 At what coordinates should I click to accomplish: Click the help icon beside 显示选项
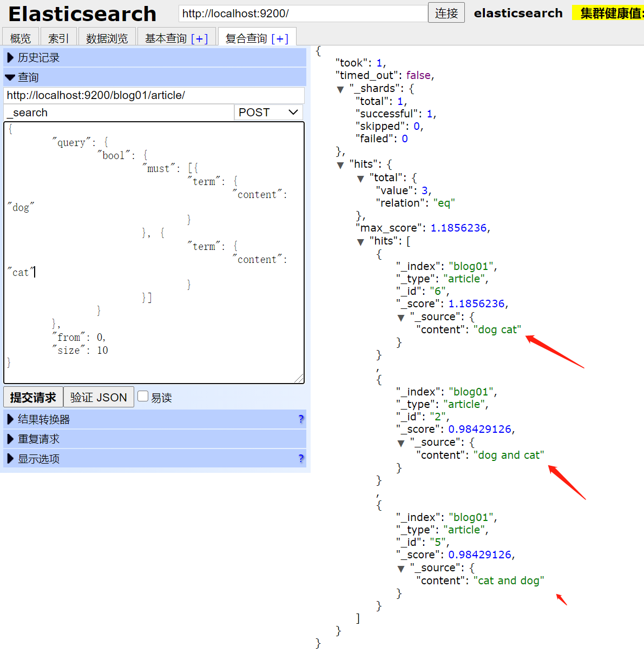point(301,458)
